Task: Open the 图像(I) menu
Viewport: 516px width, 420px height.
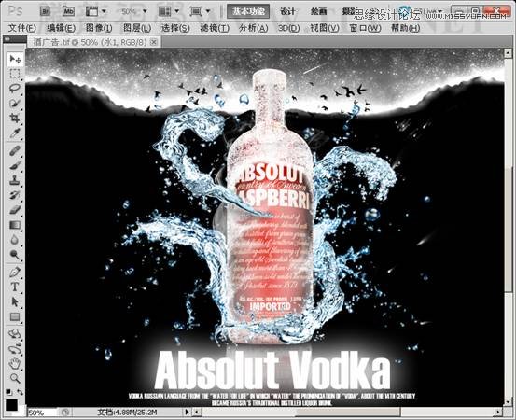Action: click(x=99, y=28)
